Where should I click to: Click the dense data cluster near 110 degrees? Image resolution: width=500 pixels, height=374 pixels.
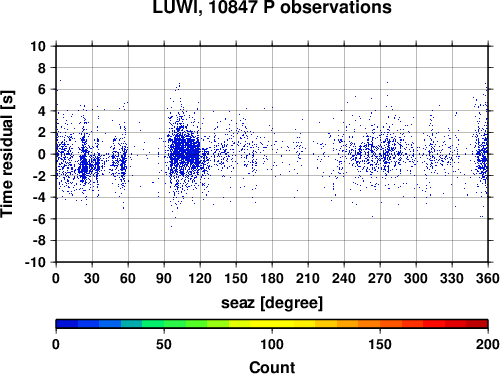(185, 152)
